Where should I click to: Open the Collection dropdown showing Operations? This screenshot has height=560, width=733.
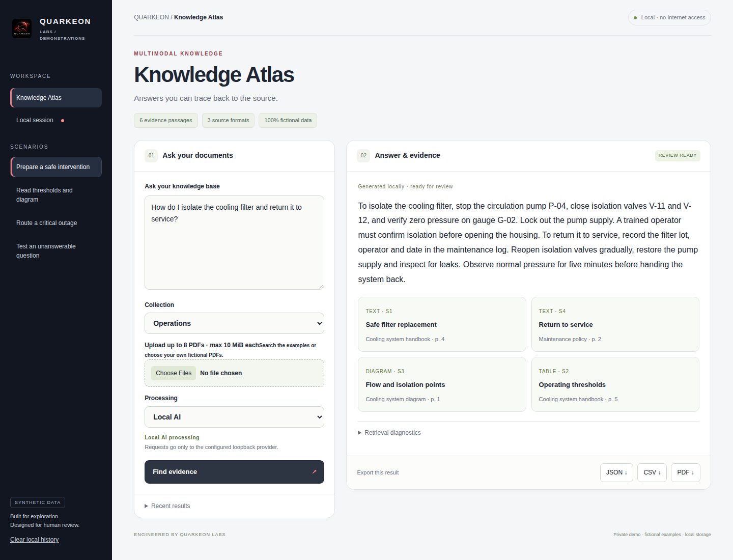point(234,323)
